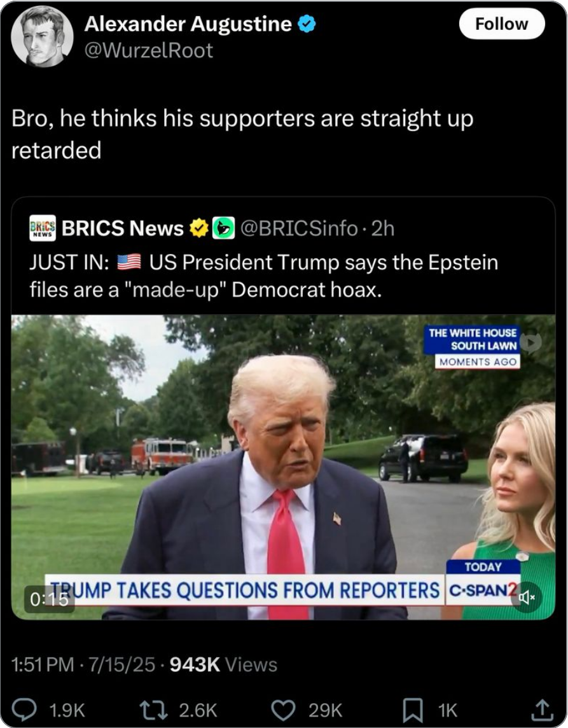Click the BRICS News account name
The width and height of the screenshot is (568, 728).
click(123, 228)
